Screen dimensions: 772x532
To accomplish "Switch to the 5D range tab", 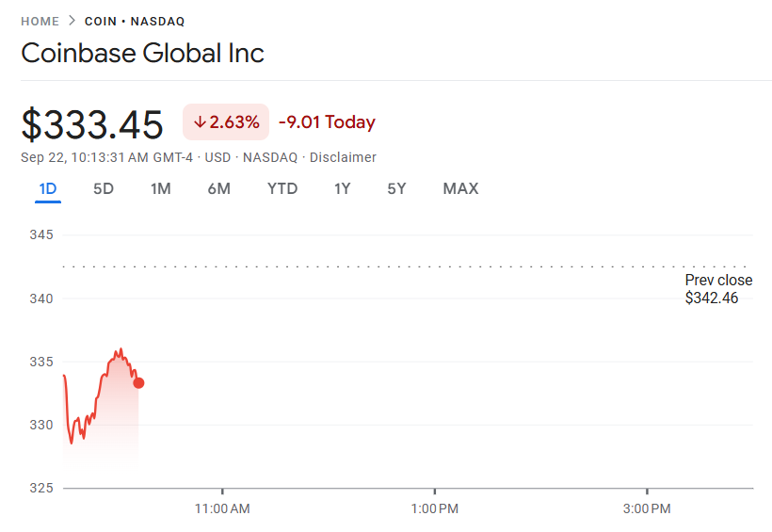I will coord(104,189).
